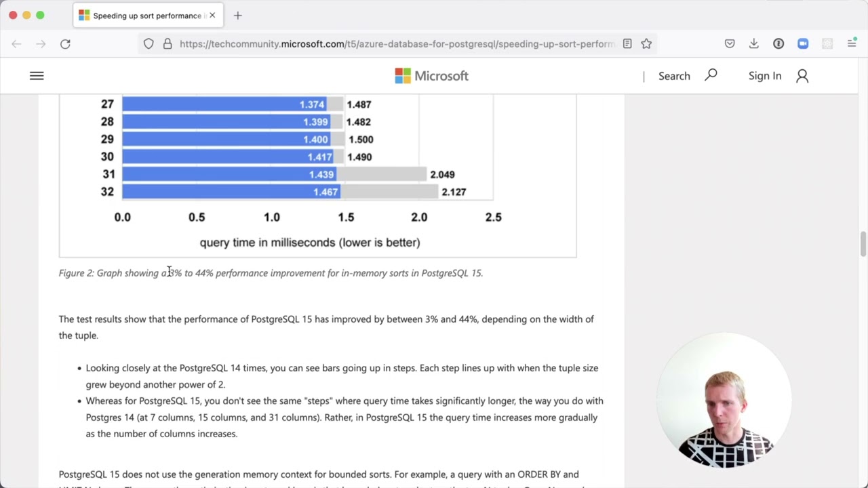Click the 1Password extension icon
The width and height of the screenshot is (868, 488).
pyautogui.click(x=778, y=44)
